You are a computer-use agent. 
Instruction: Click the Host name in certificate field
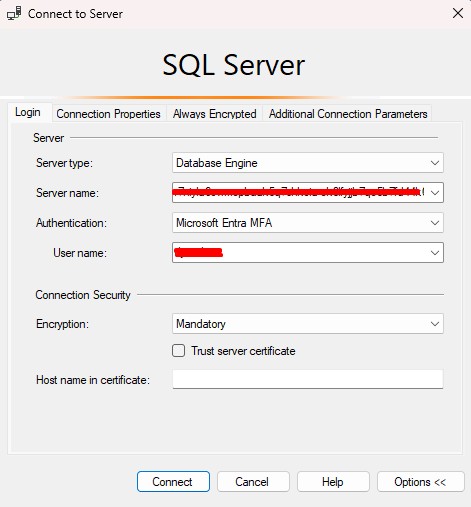[308, 379]
